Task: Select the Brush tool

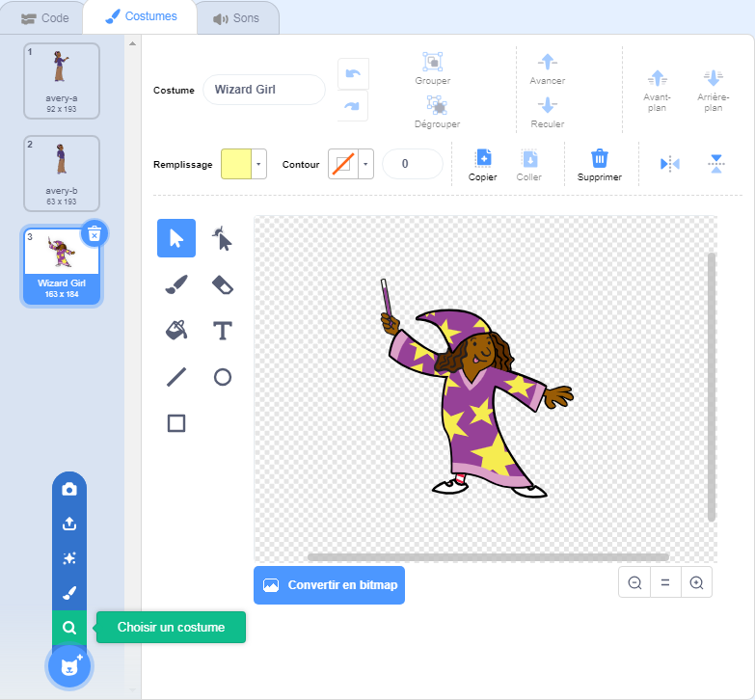Action: [x=176, y=284]
